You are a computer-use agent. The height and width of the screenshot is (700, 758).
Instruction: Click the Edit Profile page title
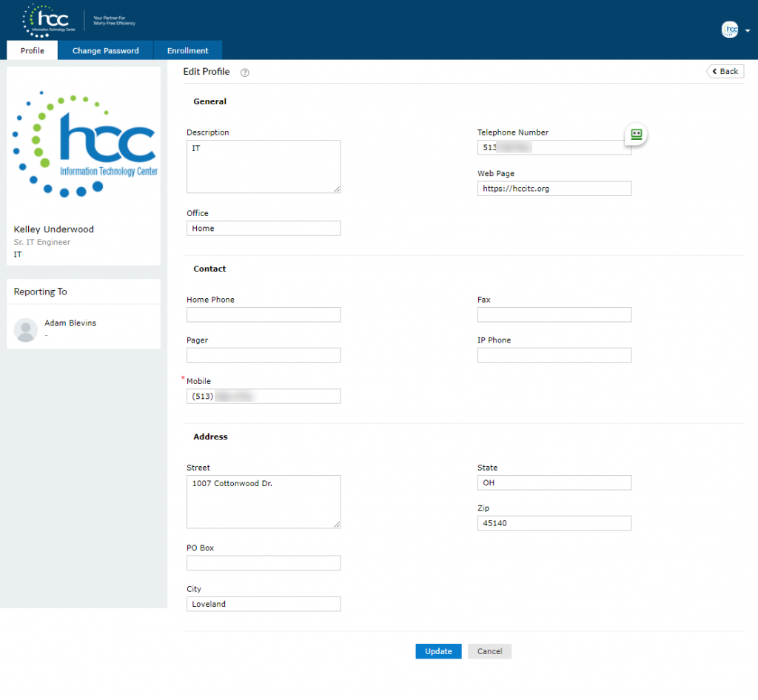(207, 72)
